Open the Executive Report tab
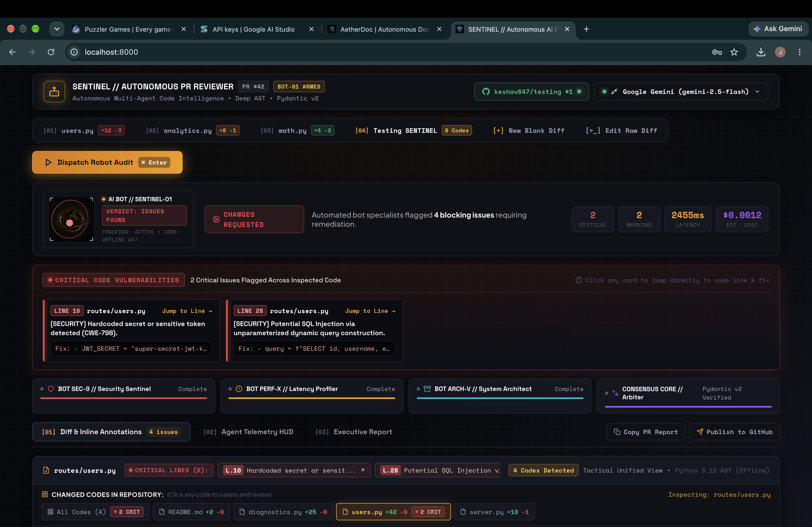This screenshot has height=527, width=812. pos(354,431)
